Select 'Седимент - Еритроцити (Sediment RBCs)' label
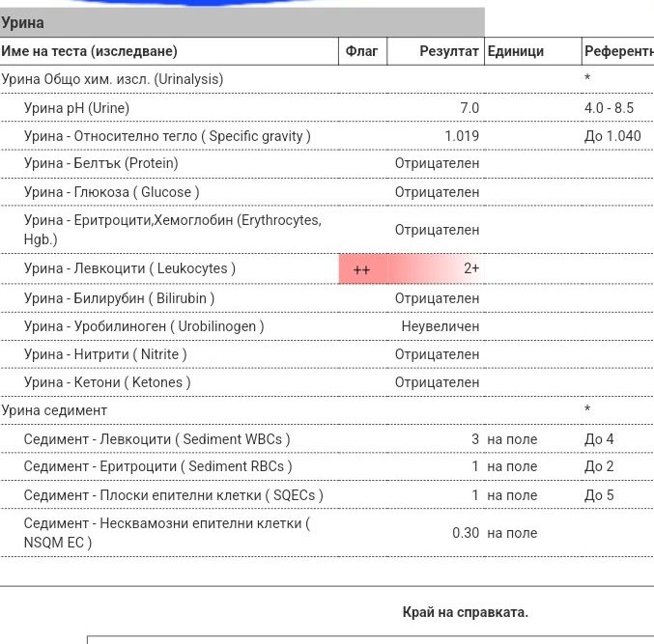This screenshot has height=644, width=654. click(x=158, y=466)
